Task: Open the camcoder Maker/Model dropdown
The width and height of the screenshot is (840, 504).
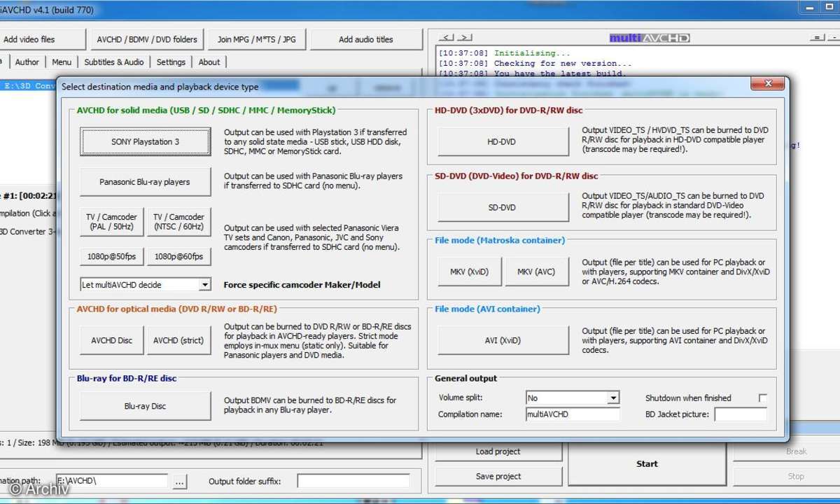Action: coord(145,285)
